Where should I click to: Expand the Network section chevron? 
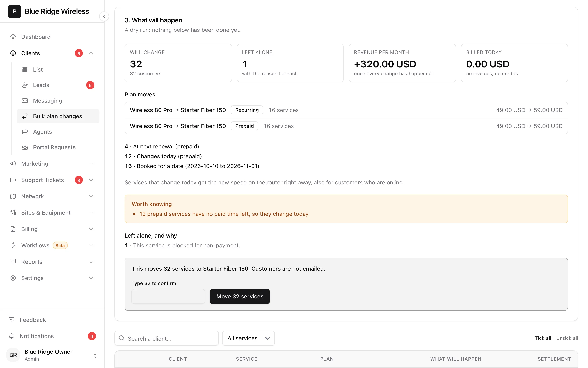coord(91,196)
